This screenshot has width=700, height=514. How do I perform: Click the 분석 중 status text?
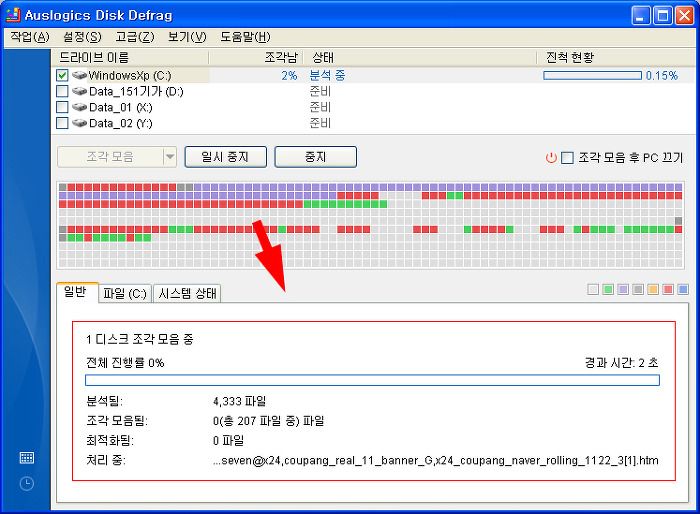point(328,75)
